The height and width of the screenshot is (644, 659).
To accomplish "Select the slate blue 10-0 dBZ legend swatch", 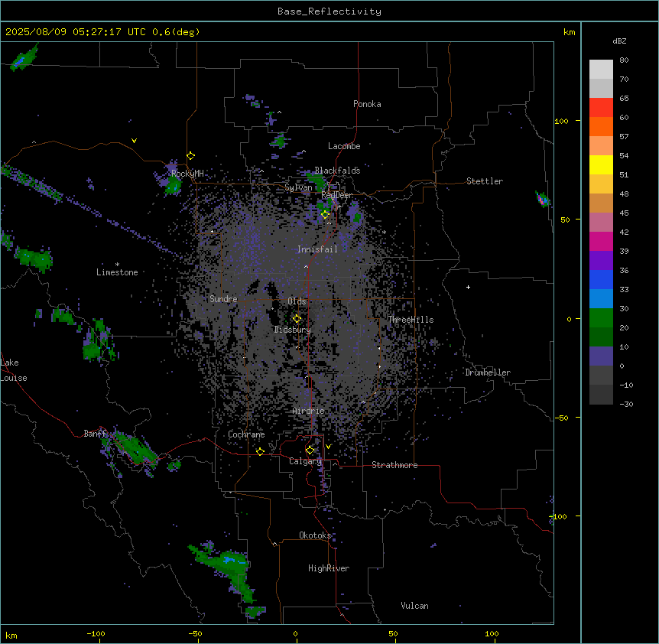I will point(601,356).
